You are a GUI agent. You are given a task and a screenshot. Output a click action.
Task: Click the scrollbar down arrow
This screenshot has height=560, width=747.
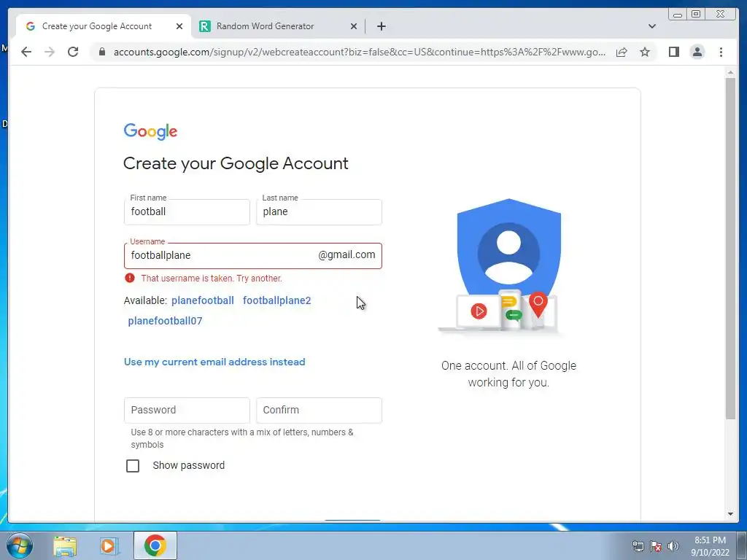(x=730, y=514)
